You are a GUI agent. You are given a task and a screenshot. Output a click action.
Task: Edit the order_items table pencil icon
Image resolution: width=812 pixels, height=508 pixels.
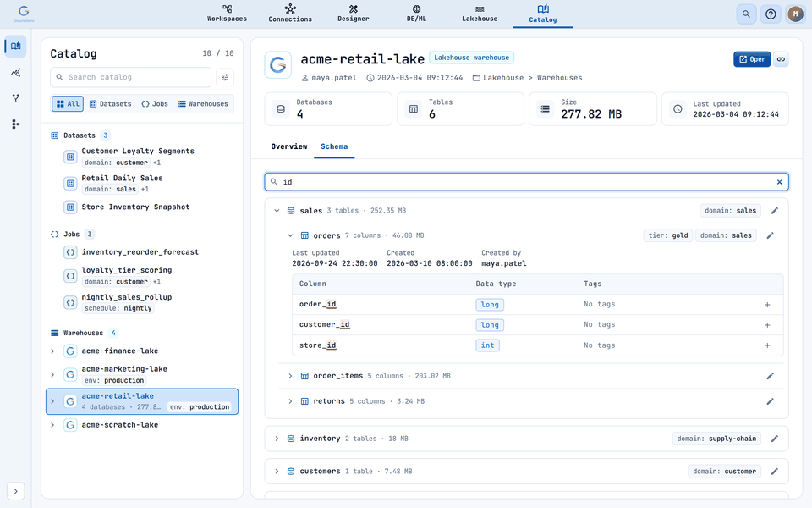tap(770, 376)
